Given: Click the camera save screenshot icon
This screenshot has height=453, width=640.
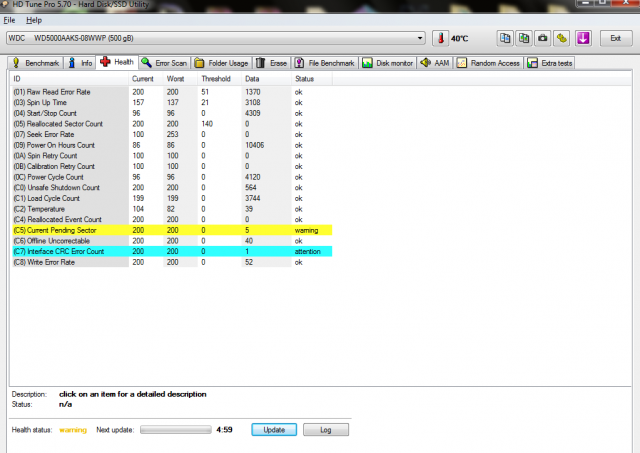Looking at the screenshot, I should click(543, 38).
